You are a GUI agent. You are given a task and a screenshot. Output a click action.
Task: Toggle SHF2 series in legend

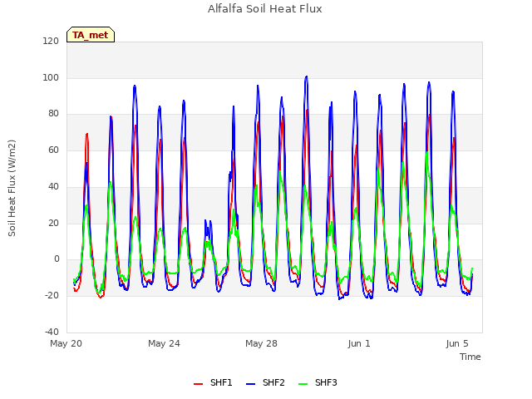265,382
